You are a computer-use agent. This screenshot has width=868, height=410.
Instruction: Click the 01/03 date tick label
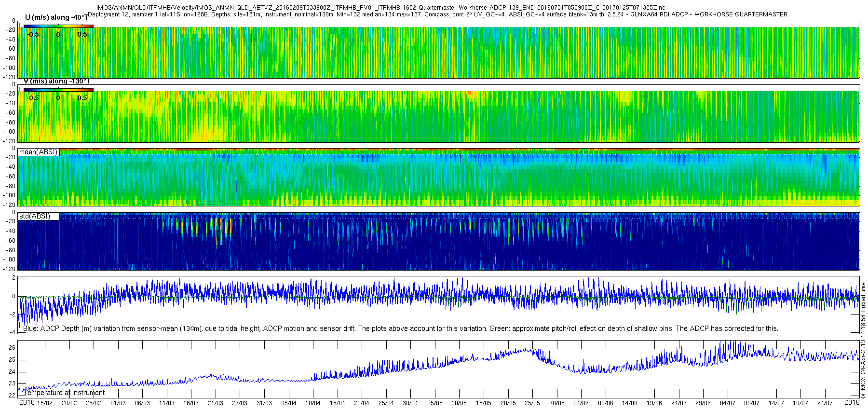(118, 403)
